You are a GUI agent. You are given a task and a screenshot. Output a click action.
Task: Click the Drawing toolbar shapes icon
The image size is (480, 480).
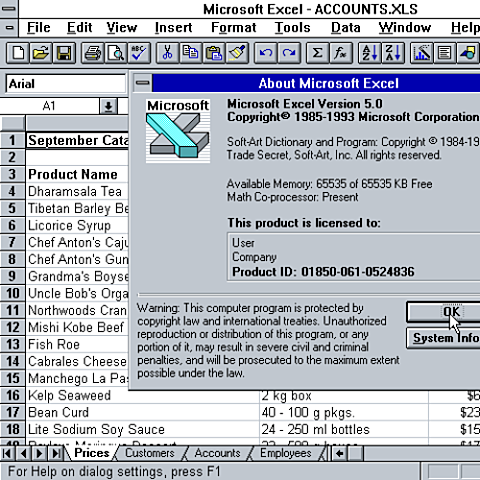pyautogui.click(x=468, y=53)
